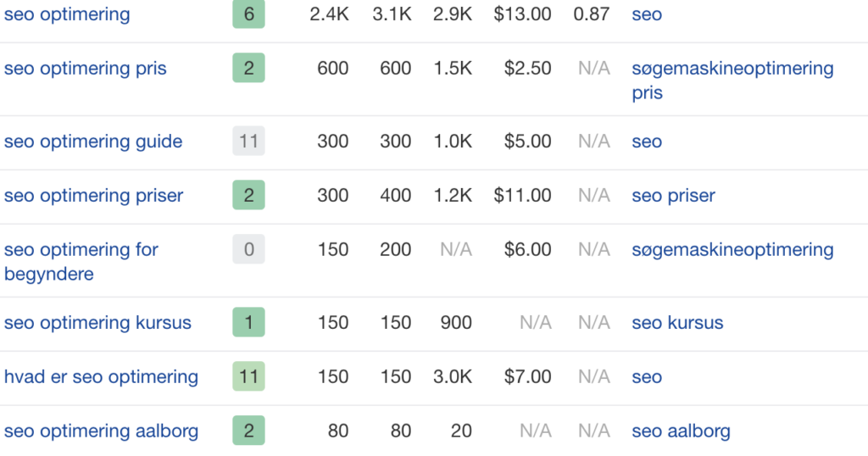This screenshot has width=868, height=456.
Task: Click the difficulty badge for seo optimering pris
Action: pyautogui.click(x=248, y=69)
